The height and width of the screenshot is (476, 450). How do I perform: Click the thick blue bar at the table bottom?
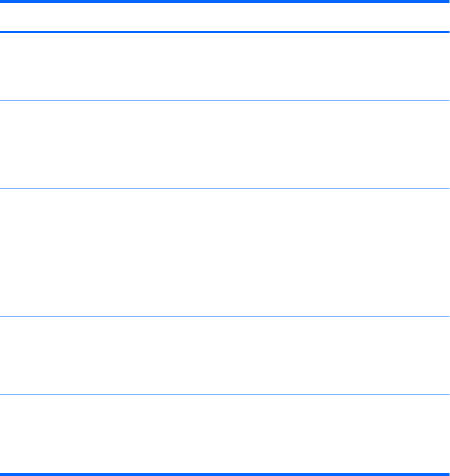click(x=224, y=474)
